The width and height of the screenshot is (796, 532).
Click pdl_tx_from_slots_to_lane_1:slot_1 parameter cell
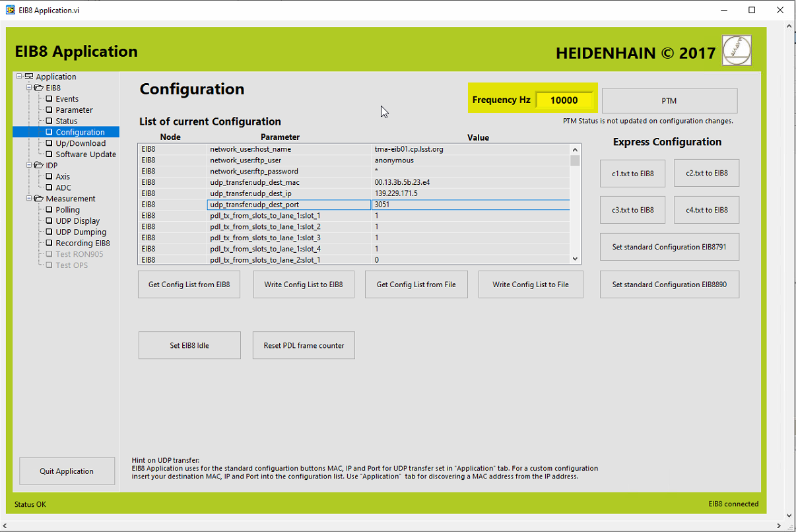(x=289, y=216)
